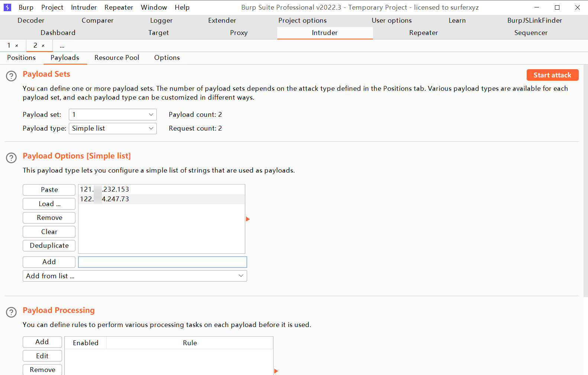Select the Payloads sub-tab
Image resolution: width=588 pixels, height=375 pixels.
point(65,58)
